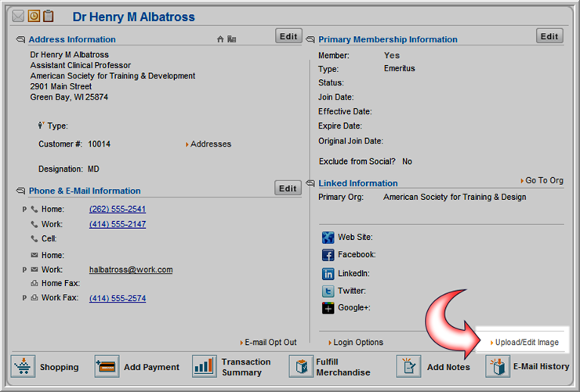Click the Designation MD value
This screenshot has height=392, width=580.
[x=93, y=169]
